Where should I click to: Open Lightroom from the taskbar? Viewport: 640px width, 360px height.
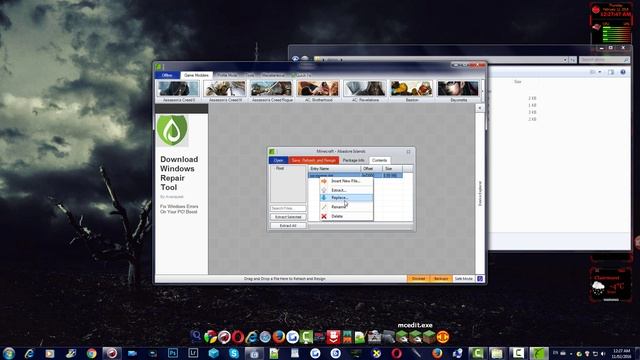(193, 353)
